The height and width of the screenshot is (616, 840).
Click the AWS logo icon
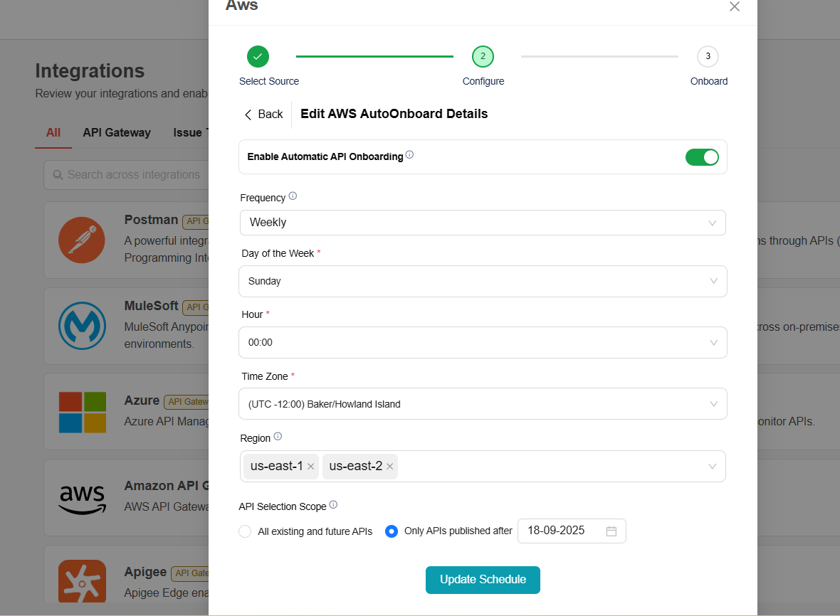tap(82, 498)
